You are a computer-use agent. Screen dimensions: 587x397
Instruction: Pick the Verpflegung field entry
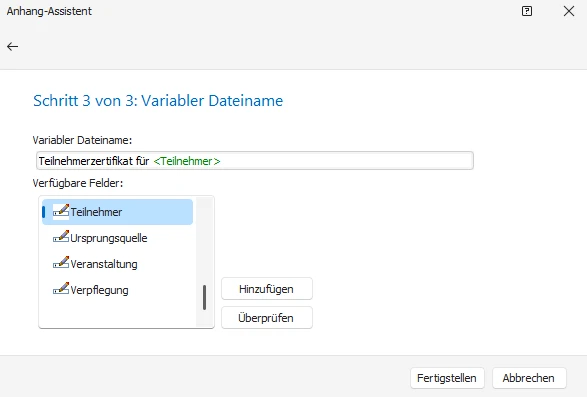(118, 290)
